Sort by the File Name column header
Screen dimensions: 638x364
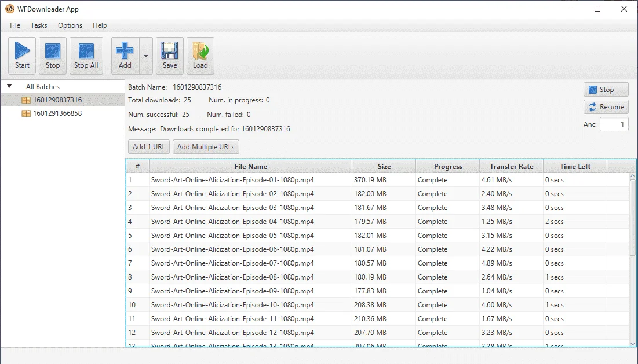[251, 166]
